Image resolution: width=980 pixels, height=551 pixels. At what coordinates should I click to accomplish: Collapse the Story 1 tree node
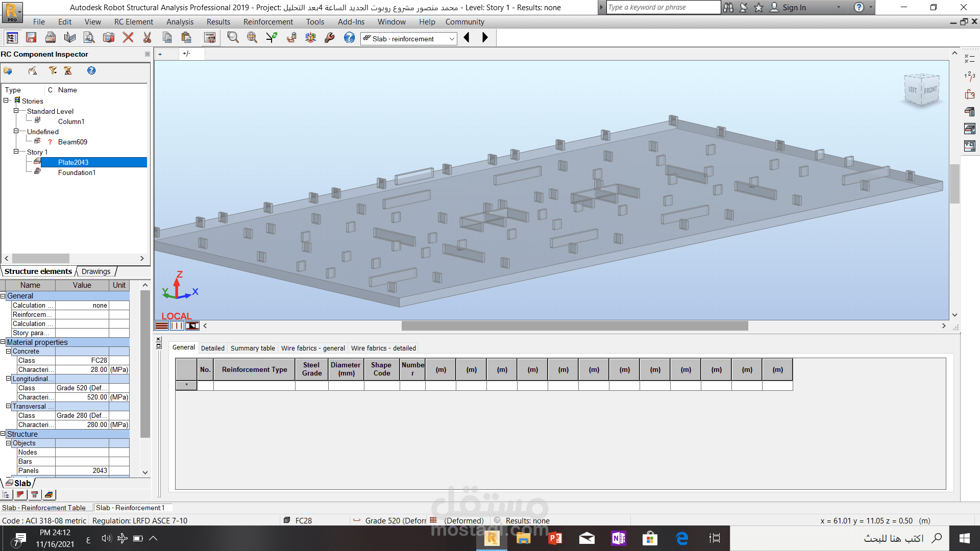coord(16,152)
